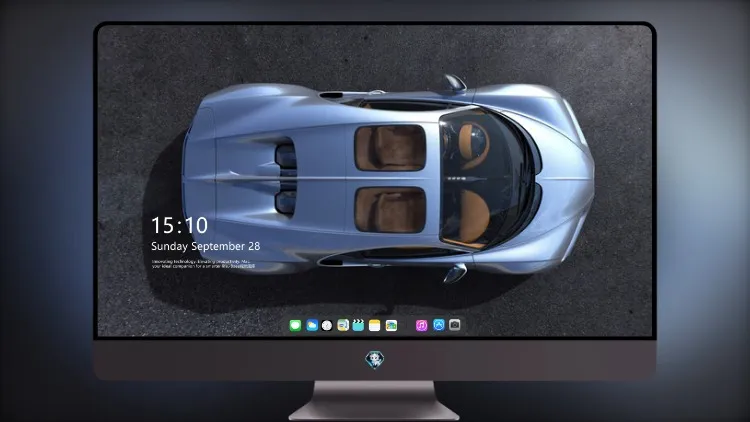Screen dimensions: 750x422
Task: Open the blue App Store icon
Action: [x=439, y=325]
